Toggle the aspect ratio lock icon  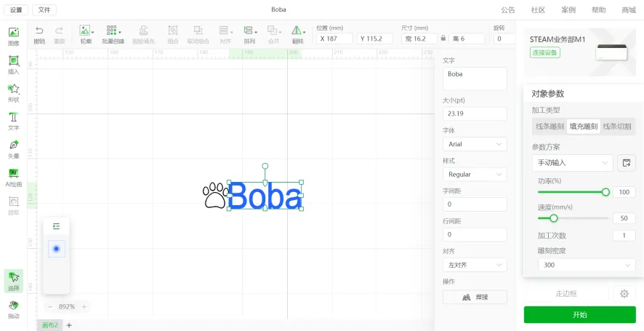[x=443, y=39]
